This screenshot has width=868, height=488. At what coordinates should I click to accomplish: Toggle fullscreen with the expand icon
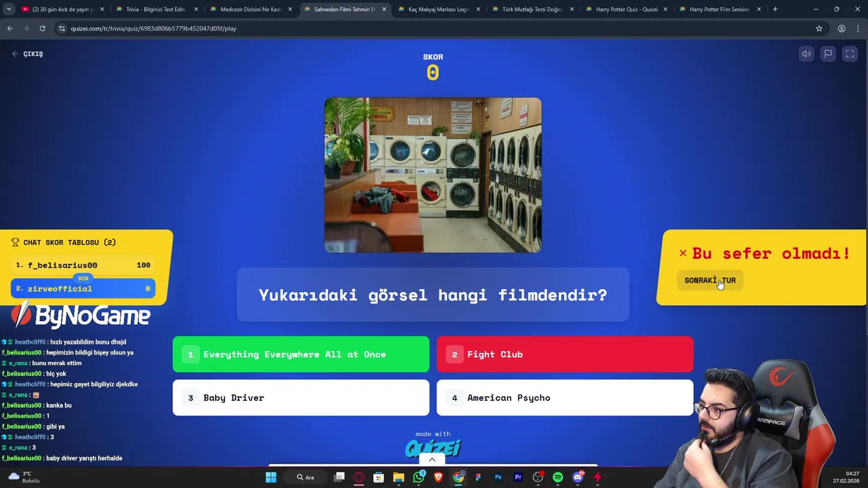[x=850, y=54]
